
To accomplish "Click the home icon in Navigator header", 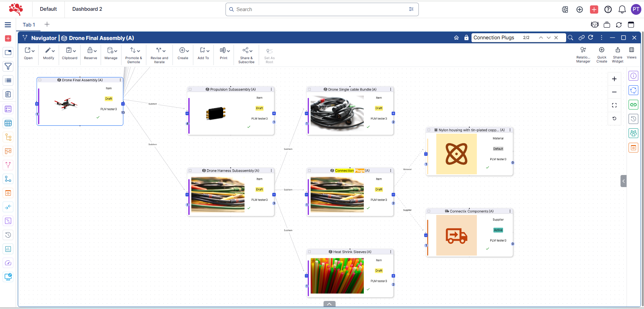I will 456,38.
